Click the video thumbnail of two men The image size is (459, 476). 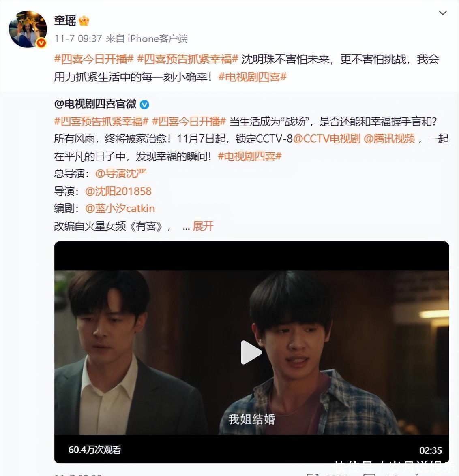[x=251, y=352]
